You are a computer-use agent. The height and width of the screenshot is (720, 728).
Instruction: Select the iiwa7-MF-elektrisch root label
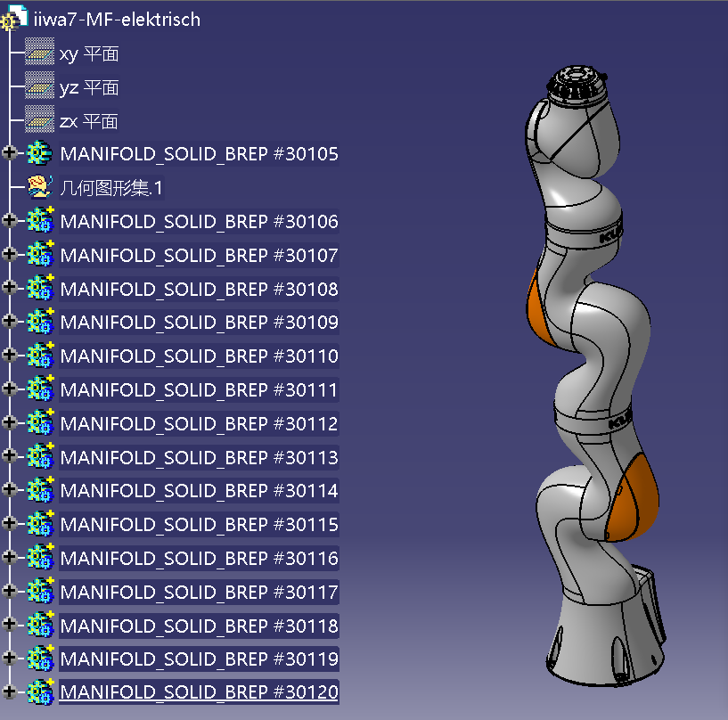(117, 19)
